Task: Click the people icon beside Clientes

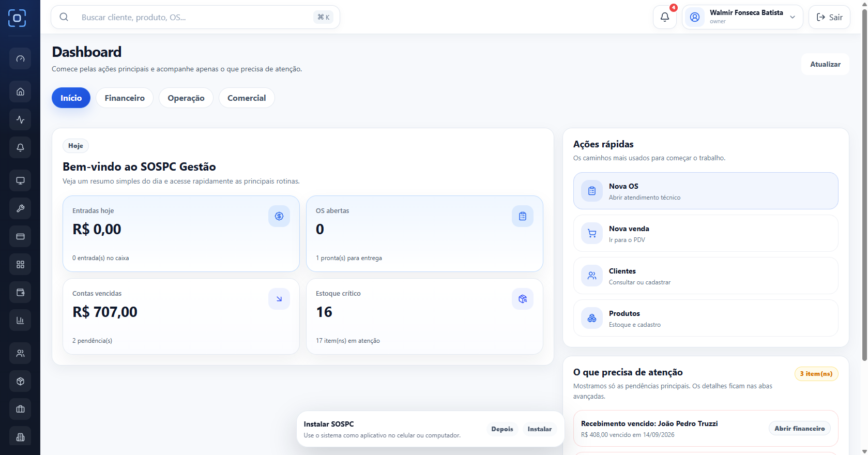Action: point(592,276)
